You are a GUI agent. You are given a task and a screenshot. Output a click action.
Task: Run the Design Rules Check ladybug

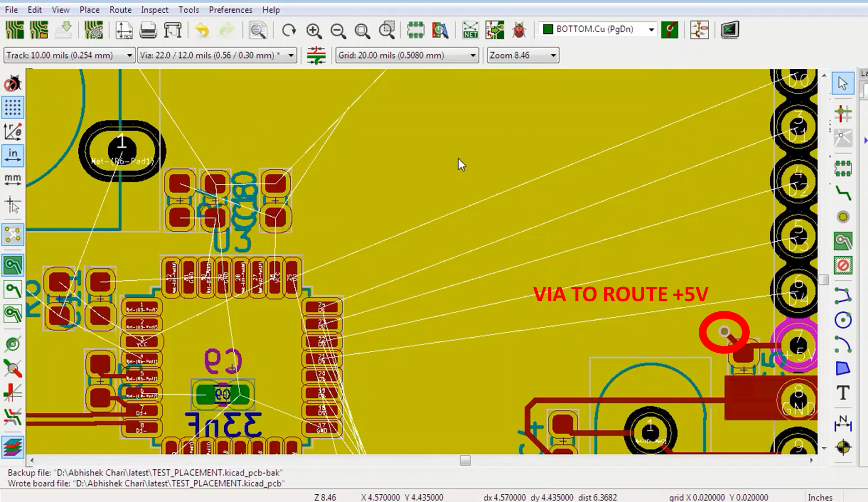click(519, 30)
